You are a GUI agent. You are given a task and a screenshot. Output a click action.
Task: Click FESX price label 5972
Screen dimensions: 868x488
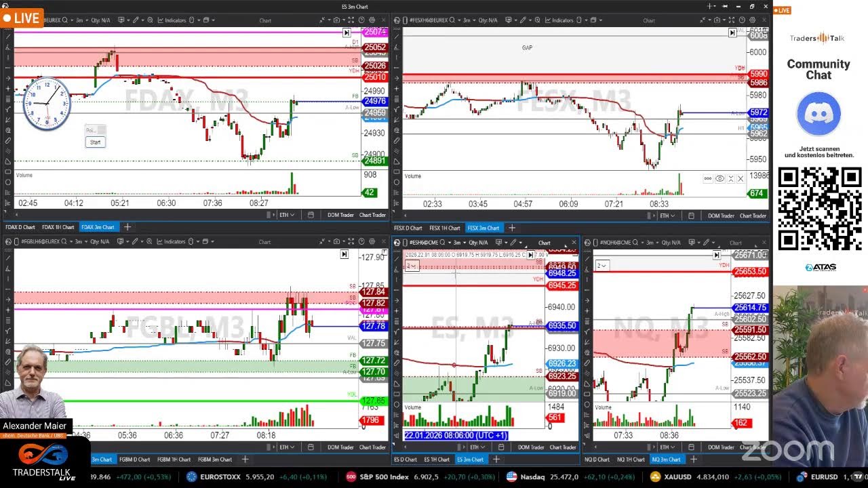click(758, 113)
